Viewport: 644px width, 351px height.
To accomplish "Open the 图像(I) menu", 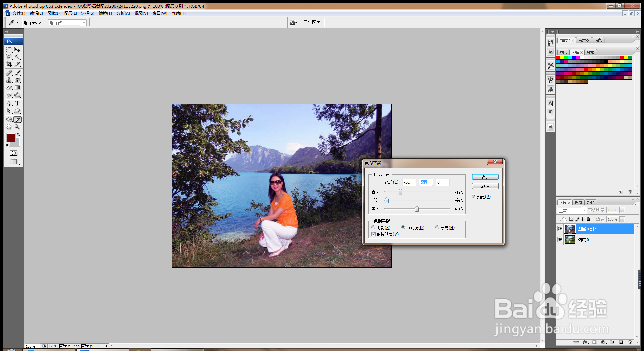I will (54, 13).
